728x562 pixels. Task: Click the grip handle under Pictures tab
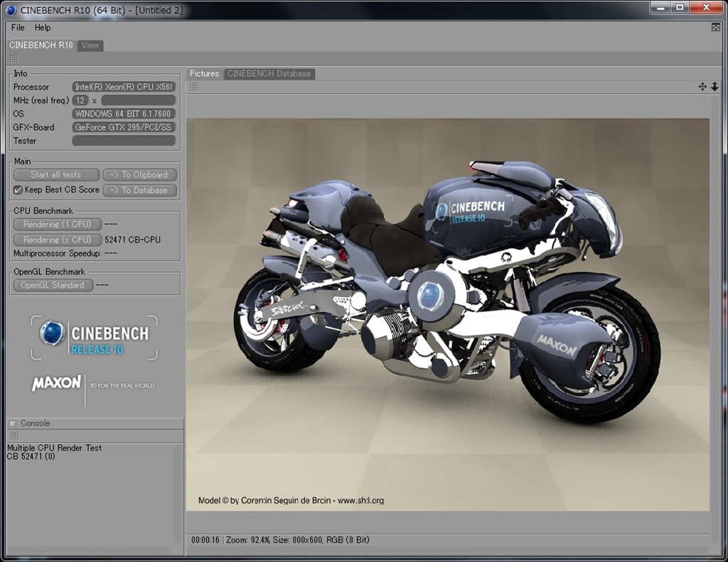(193, 87)
